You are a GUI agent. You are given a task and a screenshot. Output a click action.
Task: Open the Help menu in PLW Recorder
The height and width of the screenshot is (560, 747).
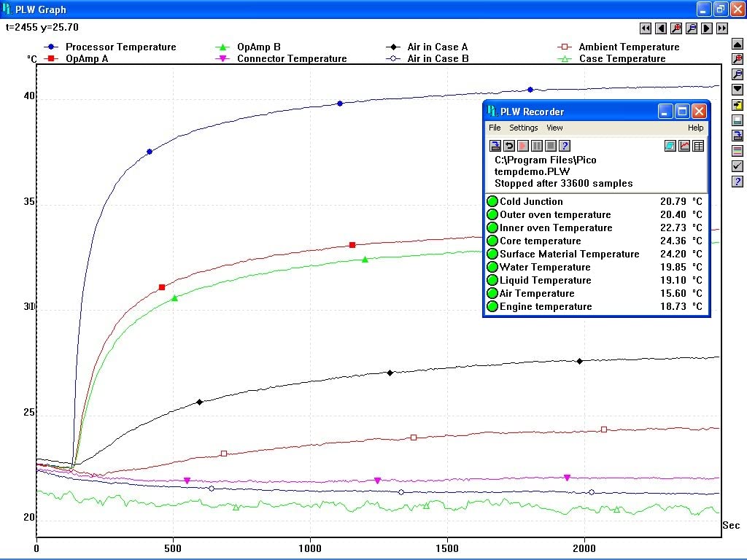pos(695,128)
